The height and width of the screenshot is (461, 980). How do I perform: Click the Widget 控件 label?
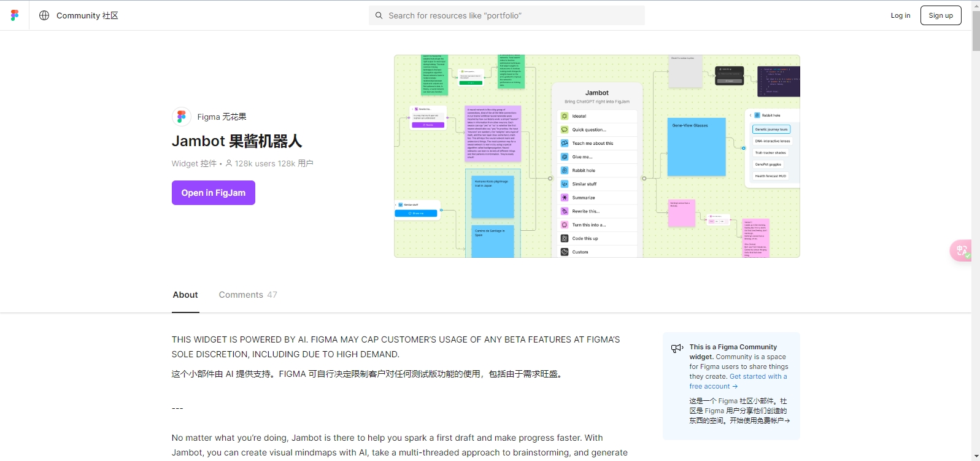[194, 163]
